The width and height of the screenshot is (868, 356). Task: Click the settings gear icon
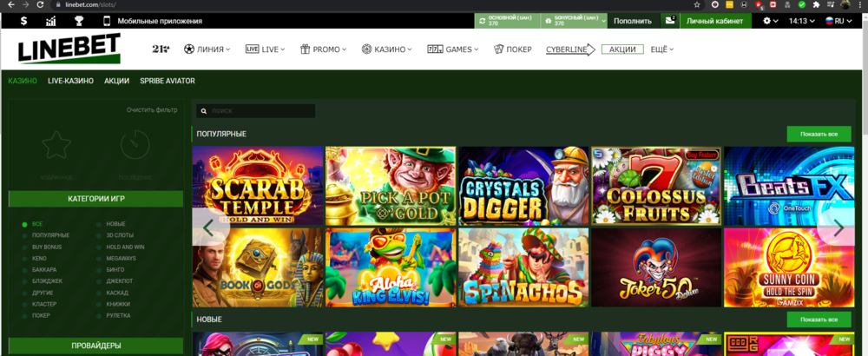click(x=766, y=21)
